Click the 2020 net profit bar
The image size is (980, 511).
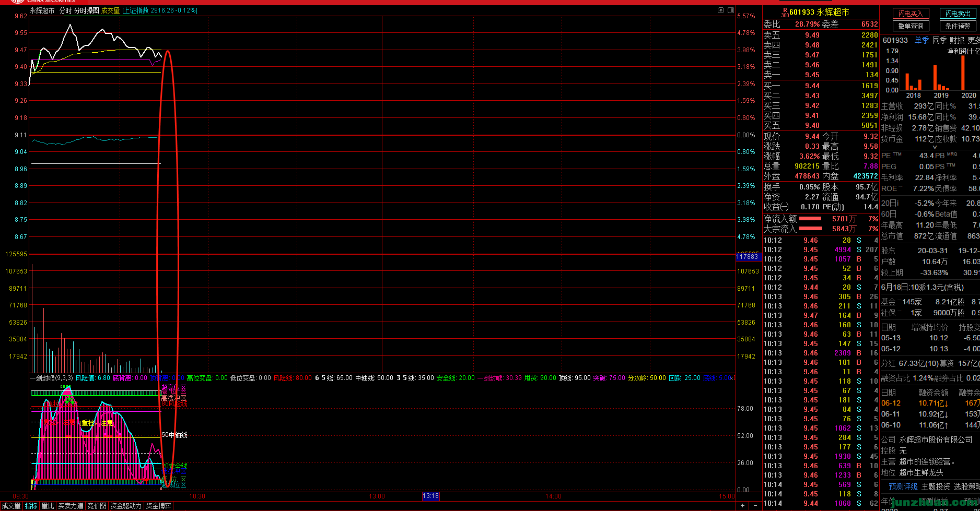(x=963, y=73)
